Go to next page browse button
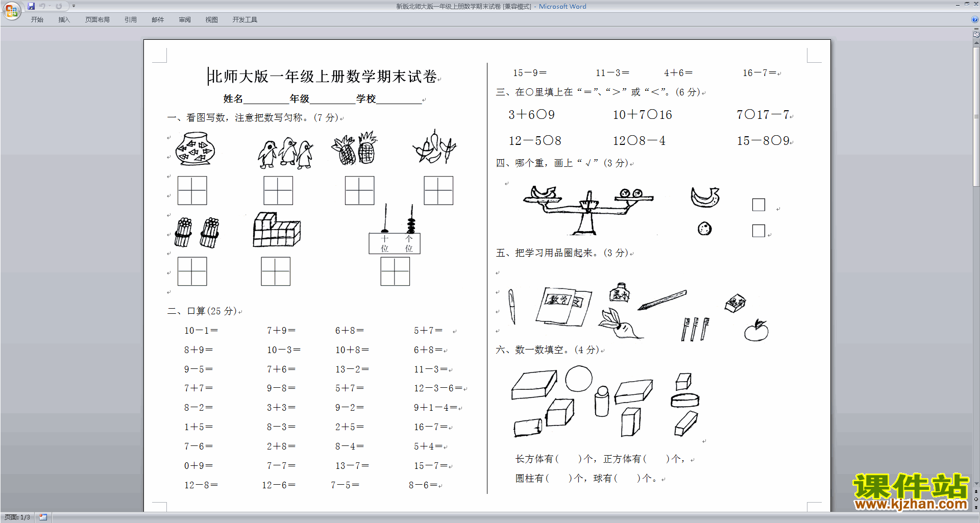The image size is (980, 523). [x=976, y=507]
